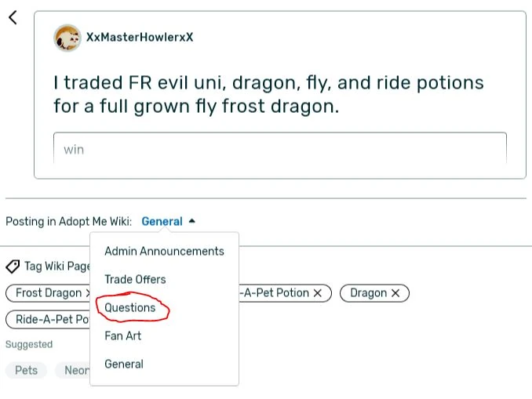
Task: Click XxMasterHowlerxX's profile avatar
Action: point(67,38)
